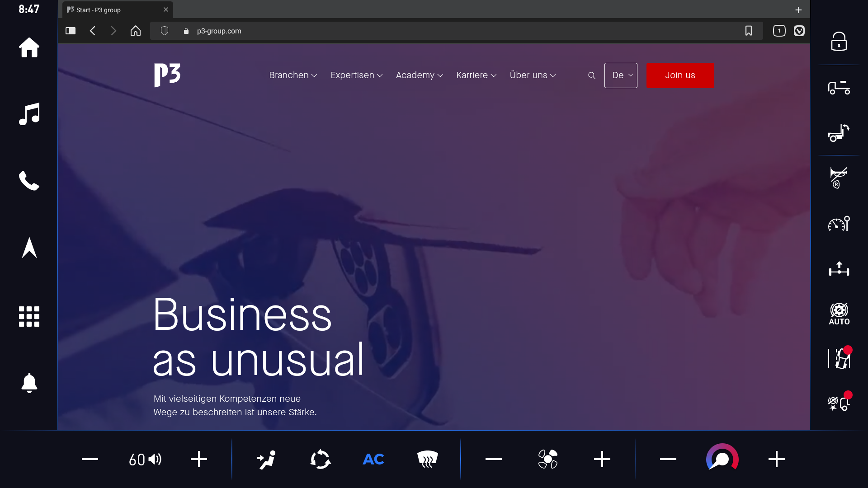Decrease the fan speed
Screen dimensions: 868x488
point(493,459)
